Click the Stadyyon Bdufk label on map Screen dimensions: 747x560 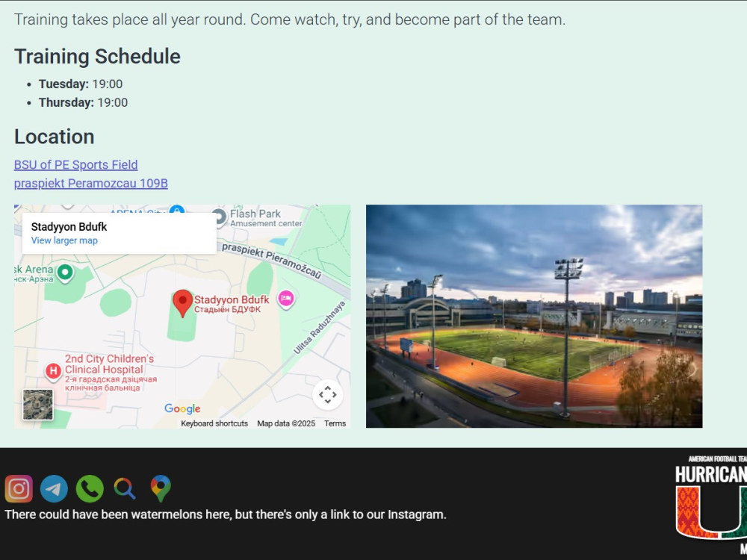click(x=232, y=304)
